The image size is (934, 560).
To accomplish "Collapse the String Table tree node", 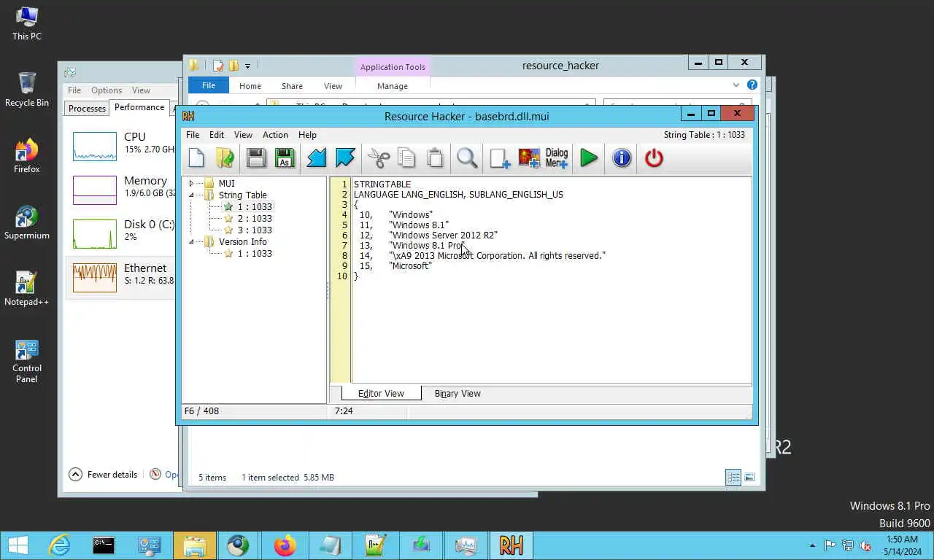I will [x=191, y=195].
